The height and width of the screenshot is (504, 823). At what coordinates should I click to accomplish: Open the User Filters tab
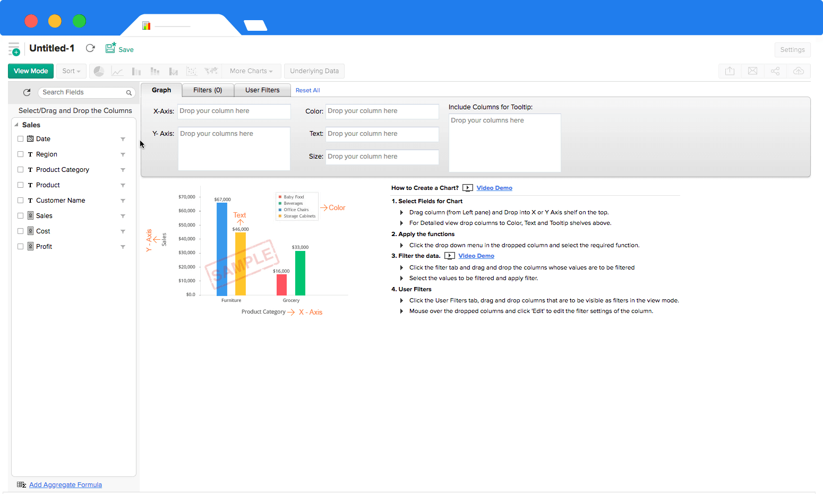(x=262, y=90)
